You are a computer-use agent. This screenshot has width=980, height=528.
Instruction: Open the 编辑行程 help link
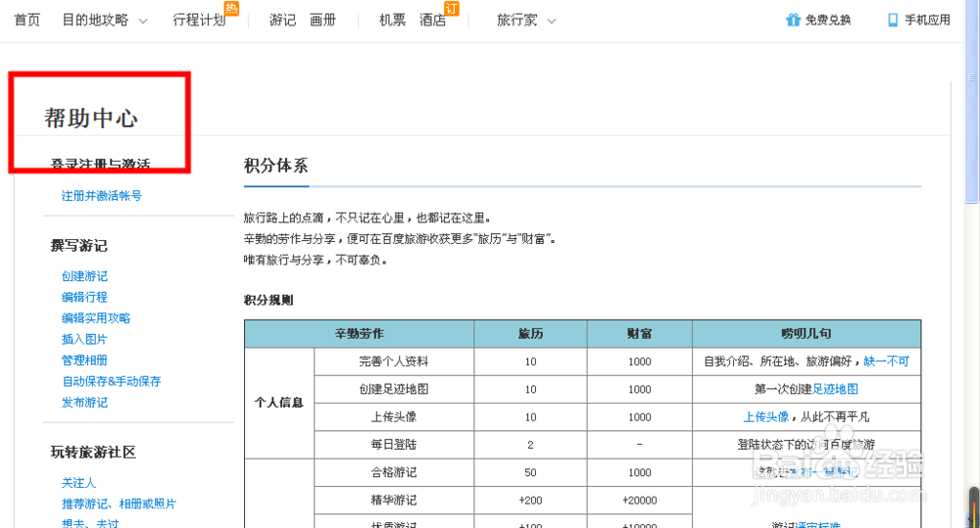[84, 297]
